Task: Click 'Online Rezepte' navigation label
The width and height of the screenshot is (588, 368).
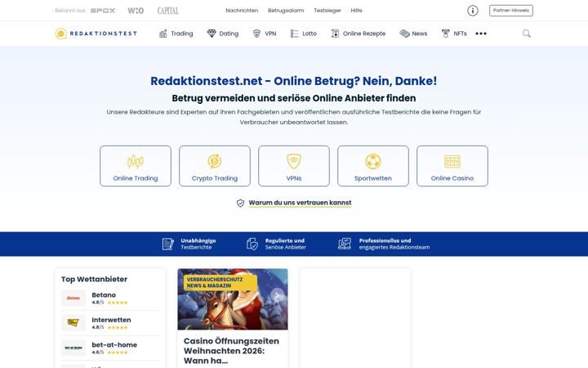Action: 364,34
